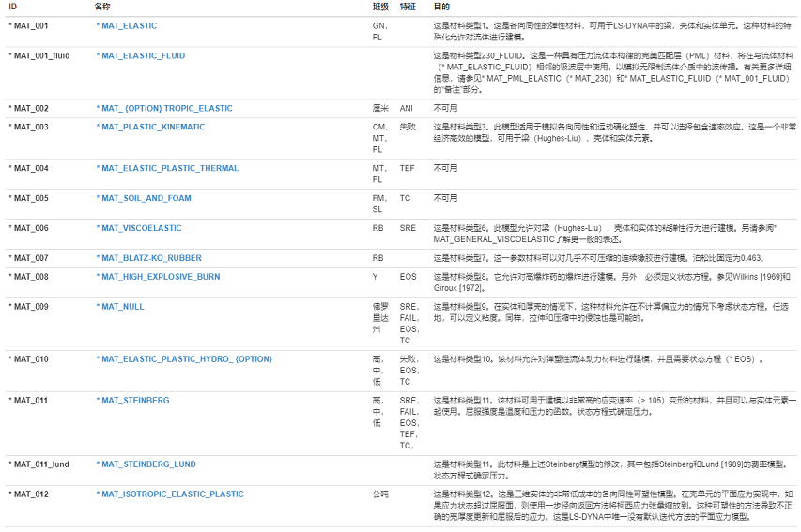801x532 pixels.
Task: Select the * MAT_012 ID cell
Action: 28,494
